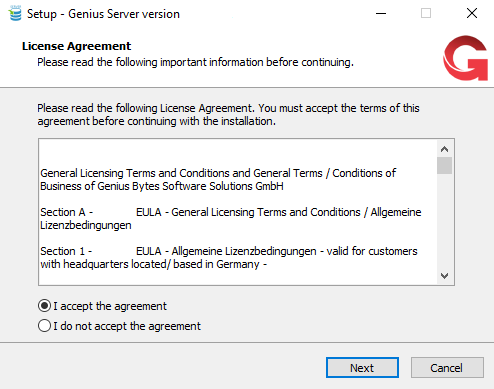Select 'I do not accept the agreement' option
This screenshot has height=389, width=494.
(x=44, y=326)
